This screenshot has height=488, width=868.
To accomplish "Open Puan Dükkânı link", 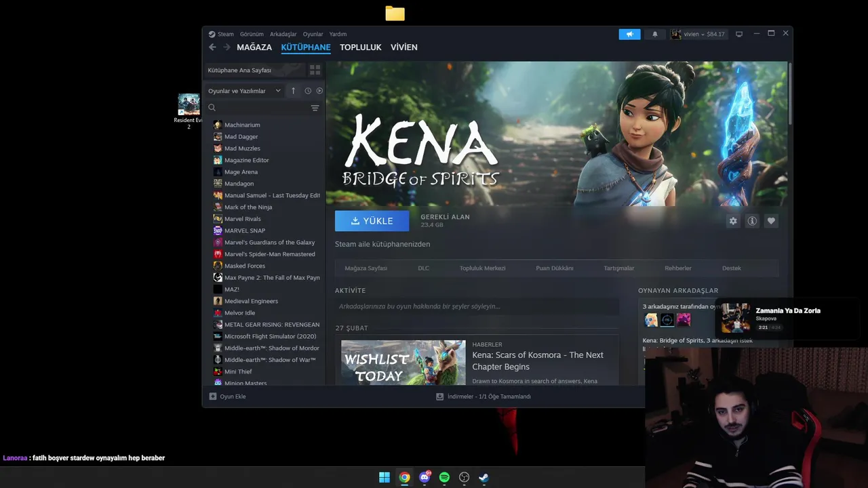I will (555, 268).
